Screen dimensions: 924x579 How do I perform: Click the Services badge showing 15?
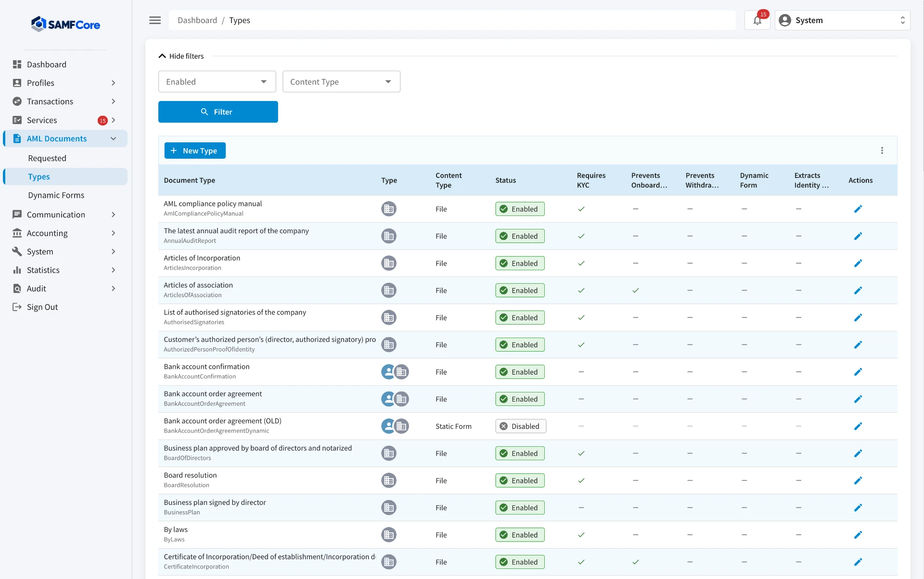103,121
